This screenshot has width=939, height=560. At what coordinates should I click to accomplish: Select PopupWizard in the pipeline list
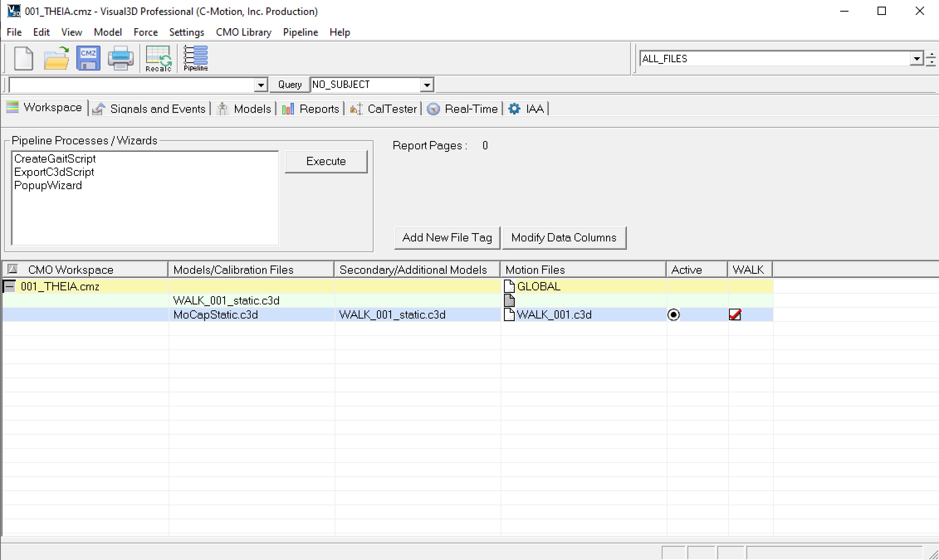point(48,185)
